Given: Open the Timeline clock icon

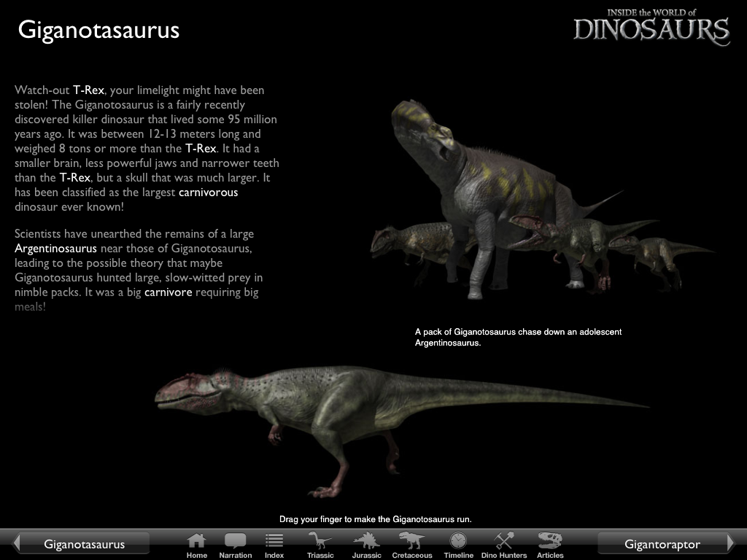Looking at the screenshot, I should click(458, 545).
